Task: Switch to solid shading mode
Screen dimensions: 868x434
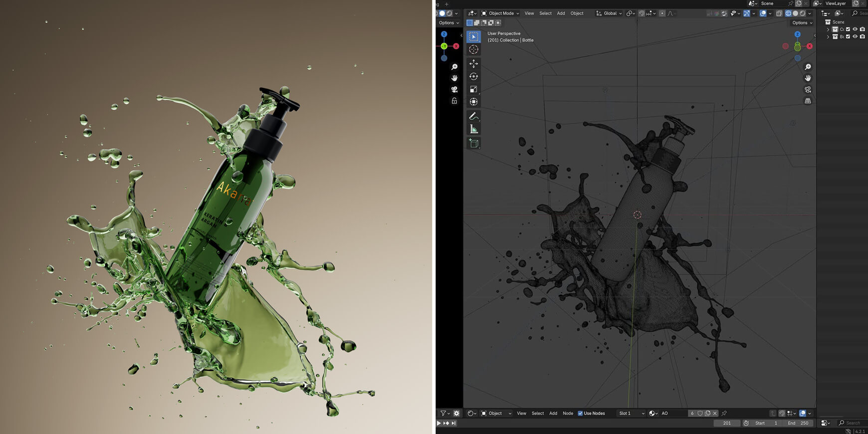Action: (795, 13)
